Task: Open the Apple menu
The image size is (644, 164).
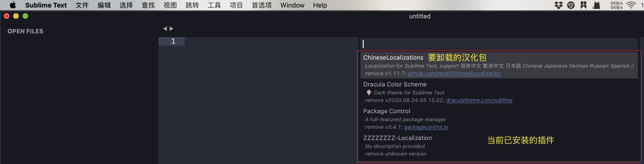Action: click(13, 5)
